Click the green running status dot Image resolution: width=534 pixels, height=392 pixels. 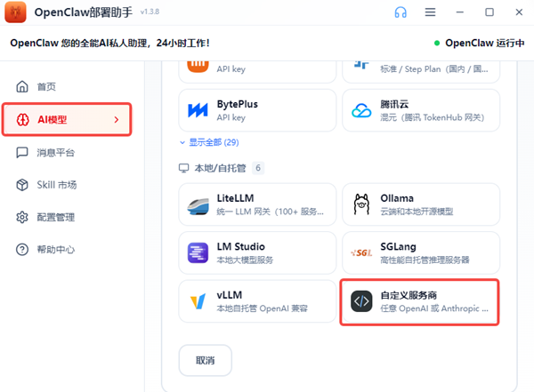(x=437, y=44)
